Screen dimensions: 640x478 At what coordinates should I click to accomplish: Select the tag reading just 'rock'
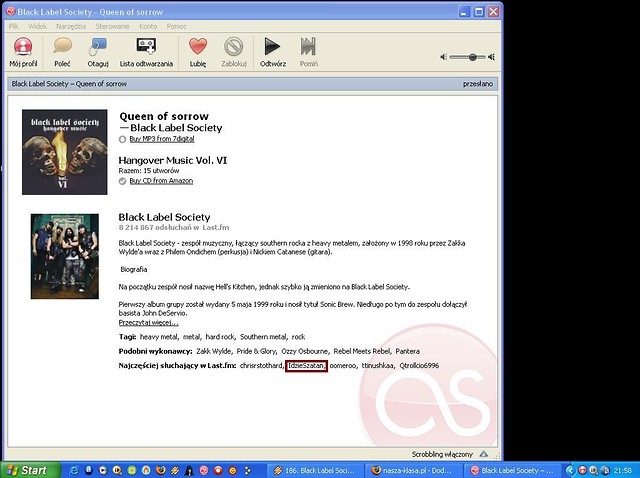click(x=298, y=337)
